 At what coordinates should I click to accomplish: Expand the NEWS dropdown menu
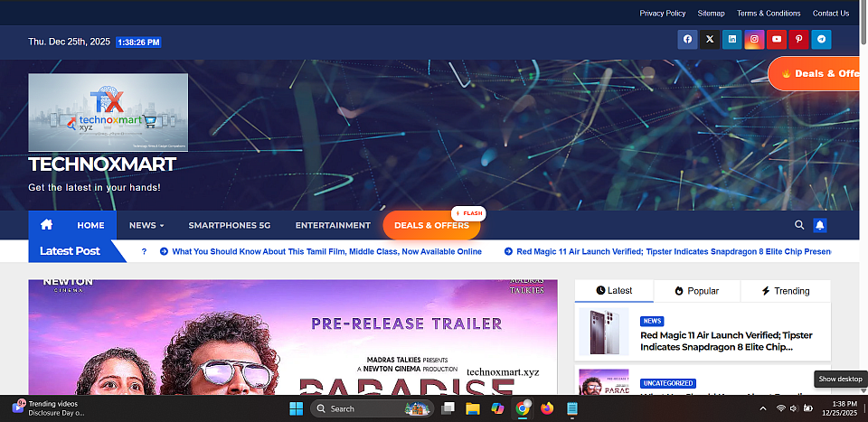pyautogui.click(x=146, y=225)
